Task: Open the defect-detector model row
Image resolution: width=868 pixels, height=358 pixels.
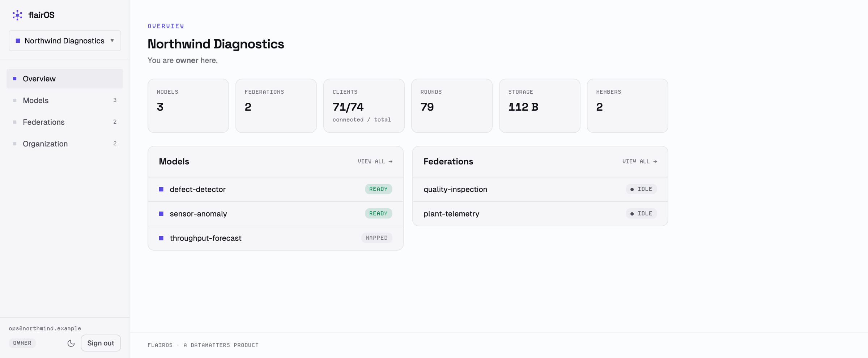Action: pos(276,189)
